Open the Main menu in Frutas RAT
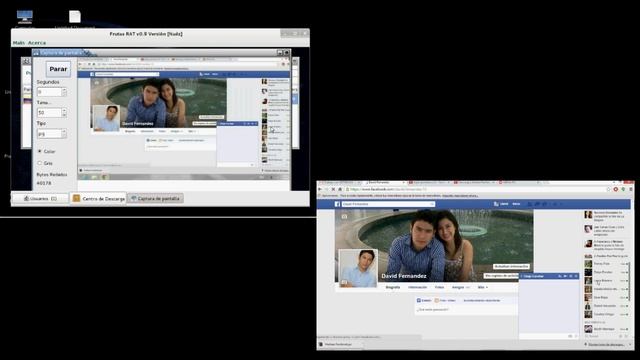Viewport: 640px width, 360px height. tap(19, 43)
